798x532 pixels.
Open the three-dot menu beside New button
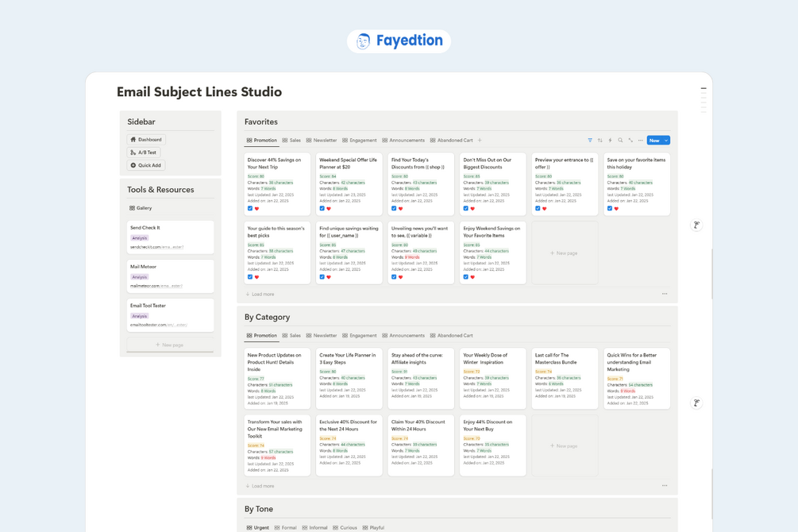(x=641, y=141)
